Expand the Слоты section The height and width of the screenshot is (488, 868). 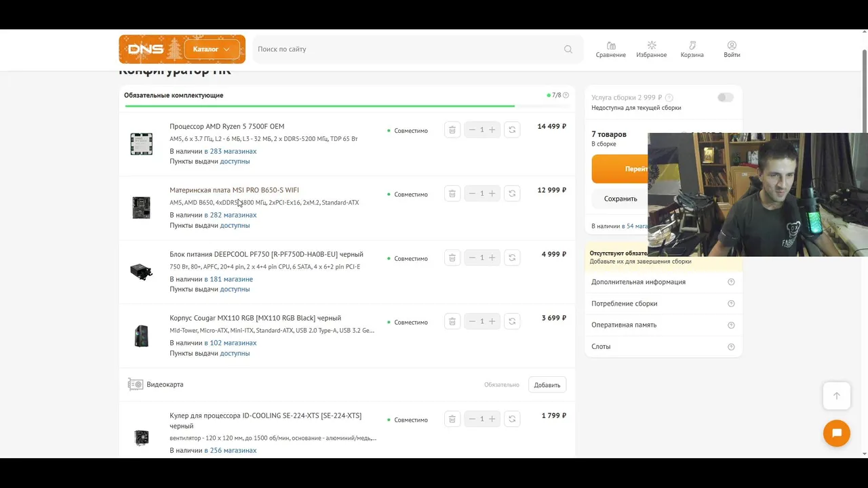coord(663,346)
